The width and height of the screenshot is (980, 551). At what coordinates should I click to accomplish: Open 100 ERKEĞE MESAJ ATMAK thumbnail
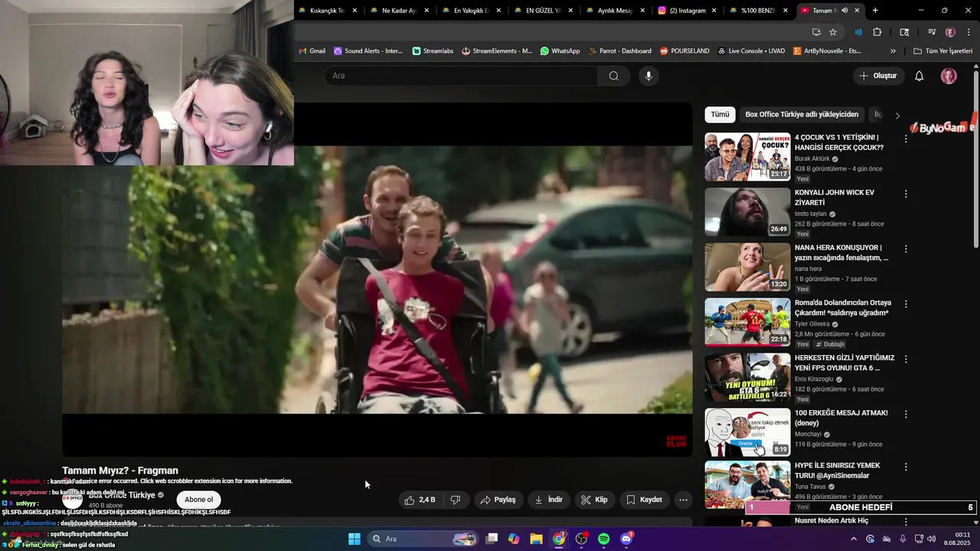(747, 432)
